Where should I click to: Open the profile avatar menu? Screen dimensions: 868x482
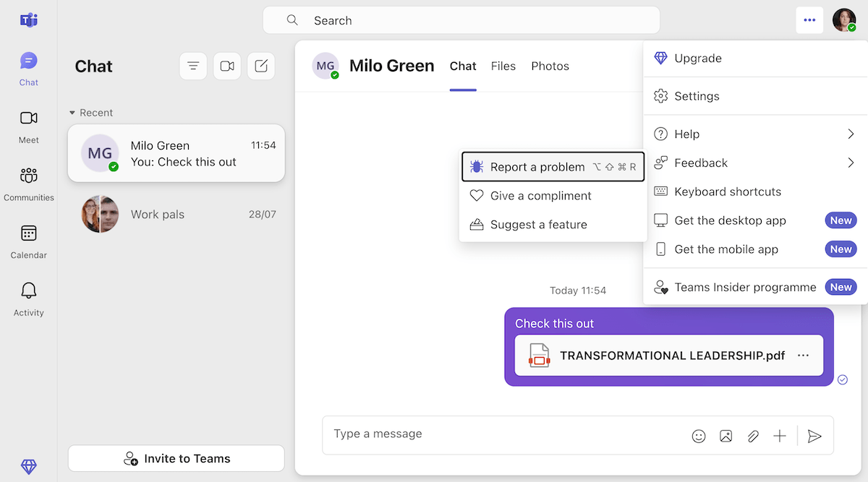pos(844,20)
